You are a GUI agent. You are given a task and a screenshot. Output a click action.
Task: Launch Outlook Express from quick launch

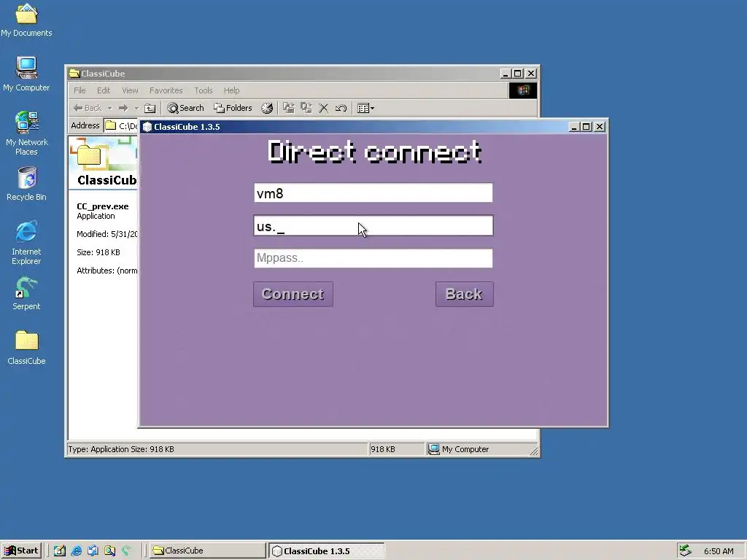(x=93, y=551)
